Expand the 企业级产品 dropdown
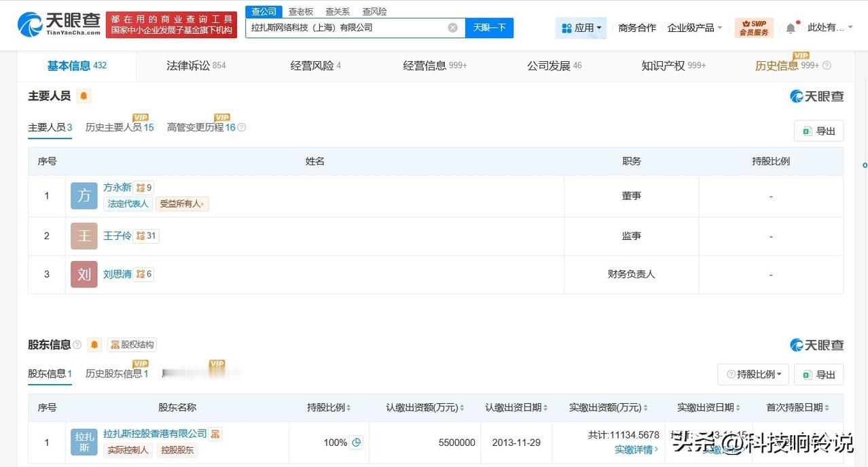This screenshot has width=868, height=467. click(695, 28)
